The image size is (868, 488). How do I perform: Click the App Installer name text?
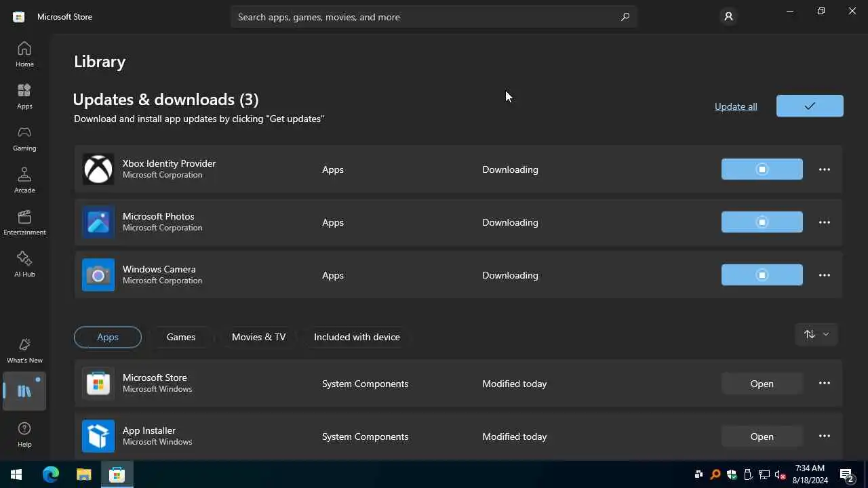pos(149,430)
